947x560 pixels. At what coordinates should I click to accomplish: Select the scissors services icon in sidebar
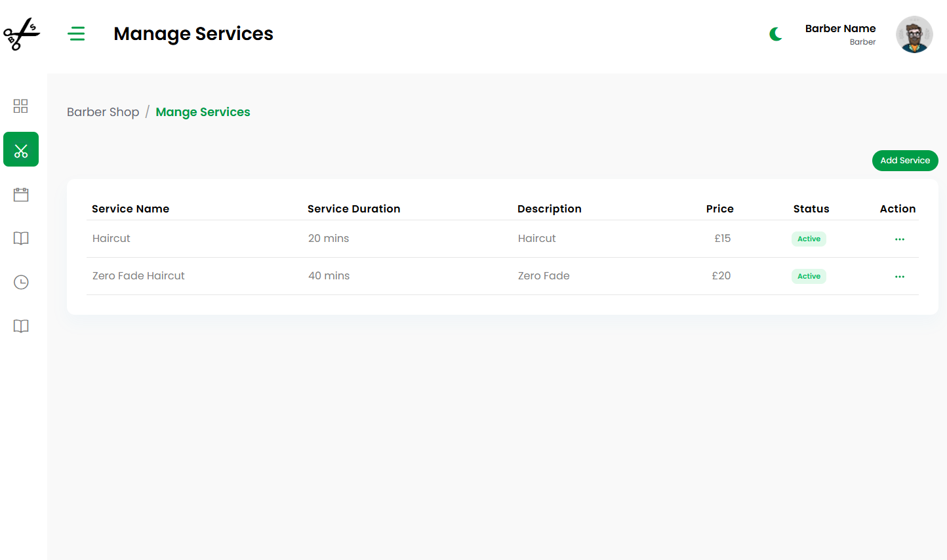[x=21, y=150]
